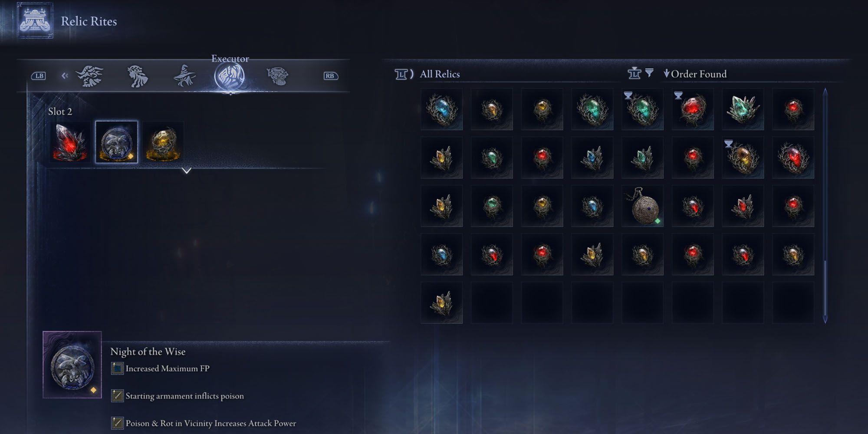Click the relic list scrollbar
This screenshot has width=868, height=434.
coord(825,206)
